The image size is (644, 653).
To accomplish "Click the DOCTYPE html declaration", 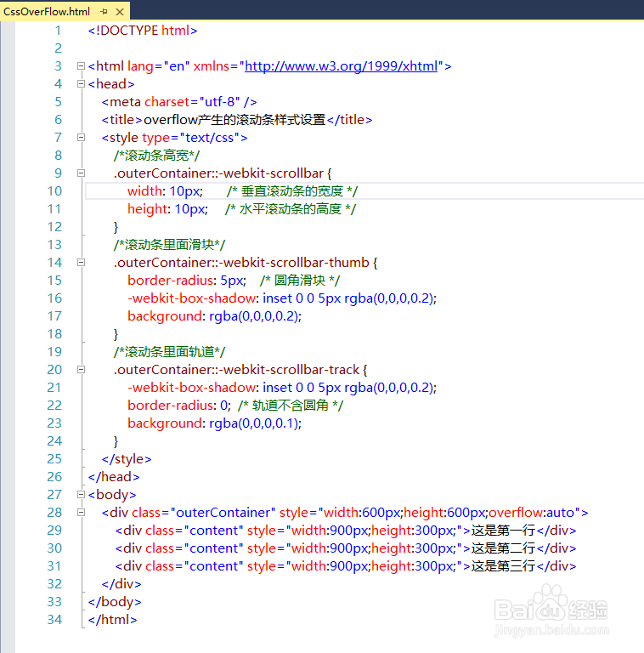I will [143, 31].
